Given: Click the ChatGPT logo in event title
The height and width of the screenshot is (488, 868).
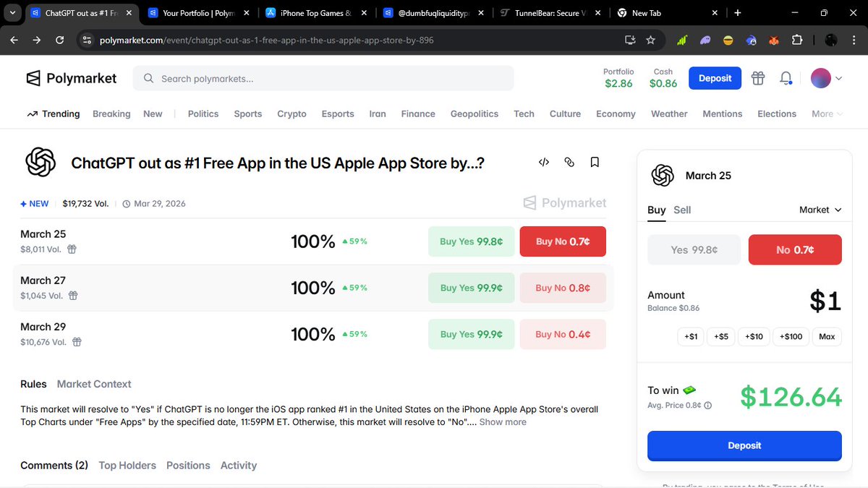Looking at the screenshot, I should 41,162.
